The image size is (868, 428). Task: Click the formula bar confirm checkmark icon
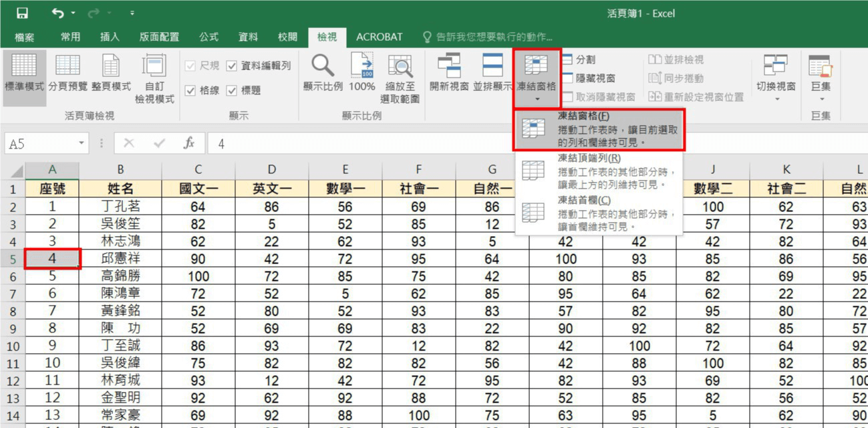(159, 143)
